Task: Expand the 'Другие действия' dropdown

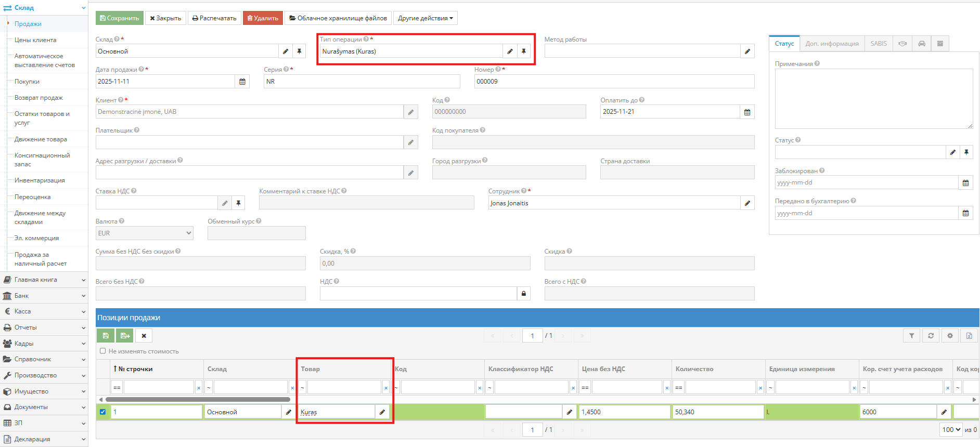Action: pyautogui.click(x=425, y=18)
